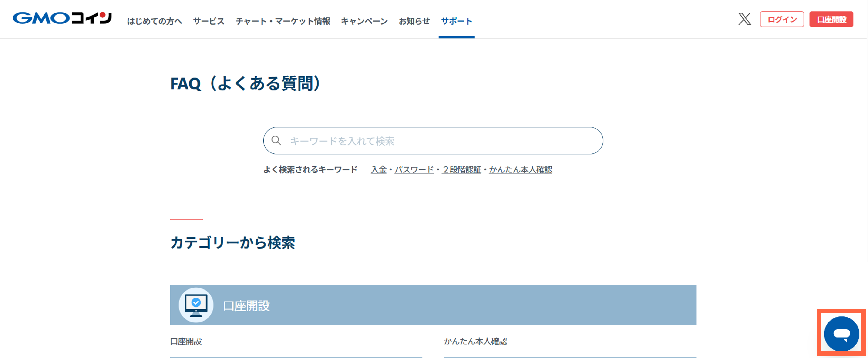Search the keyword かんたん本人確認

point(521,169)
